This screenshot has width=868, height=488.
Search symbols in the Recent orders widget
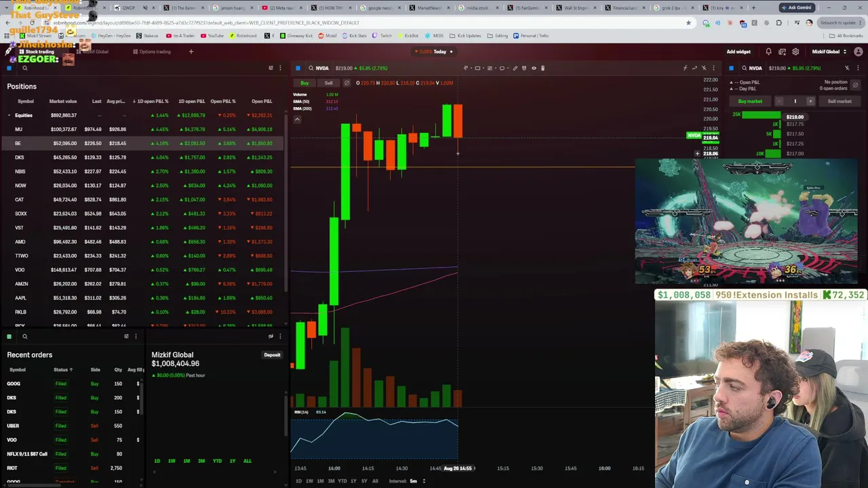click(x=24, y=336)
